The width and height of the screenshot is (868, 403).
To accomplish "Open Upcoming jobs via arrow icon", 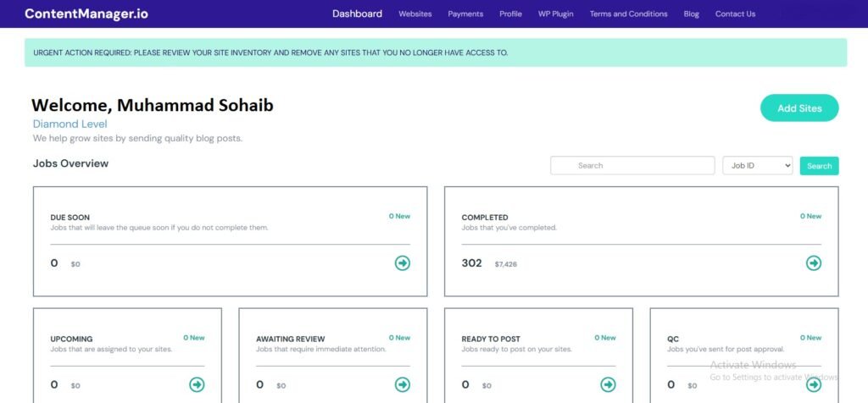I will coord(197,384).
